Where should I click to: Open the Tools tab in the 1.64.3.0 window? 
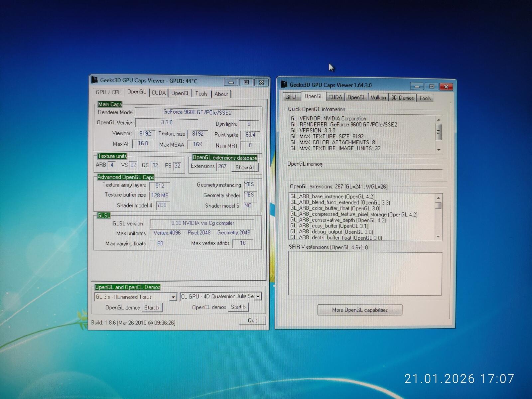[x=425, y=98]
